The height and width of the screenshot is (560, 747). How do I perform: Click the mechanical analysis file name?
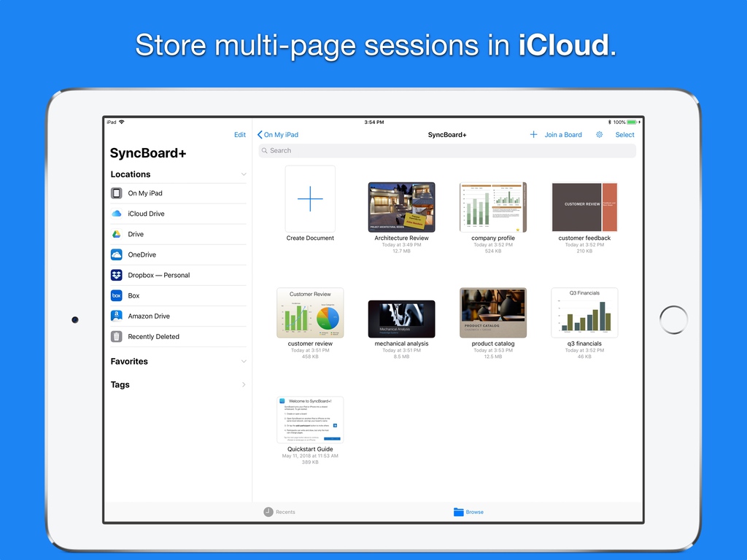pos(402,343)
